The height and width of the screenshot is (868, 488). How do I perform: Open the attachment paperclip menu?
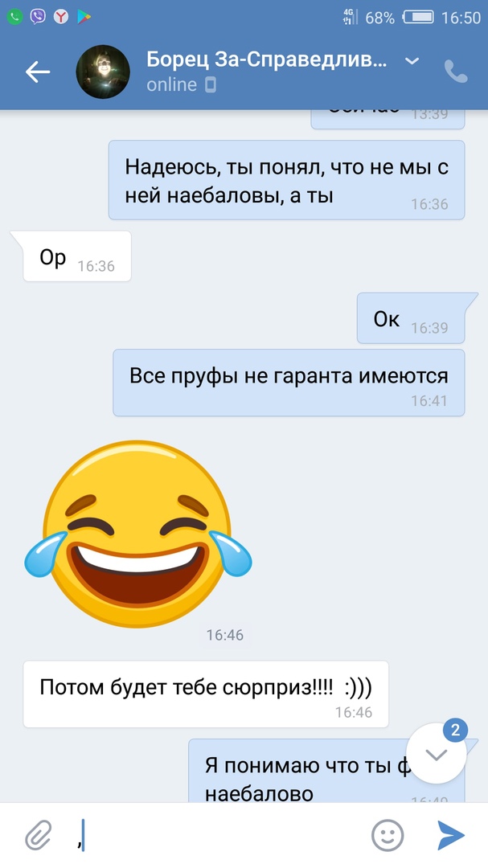[x=39, y=835]
